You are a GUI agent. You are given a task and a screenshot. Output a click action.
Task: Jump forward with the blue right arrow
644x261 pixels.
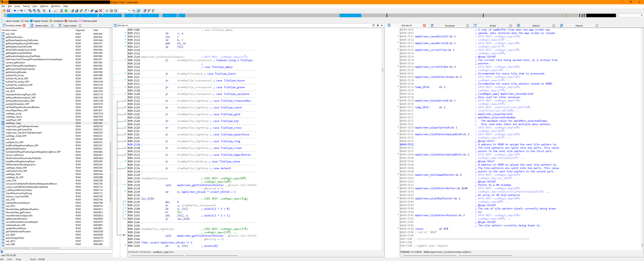[x=22, y=11]
